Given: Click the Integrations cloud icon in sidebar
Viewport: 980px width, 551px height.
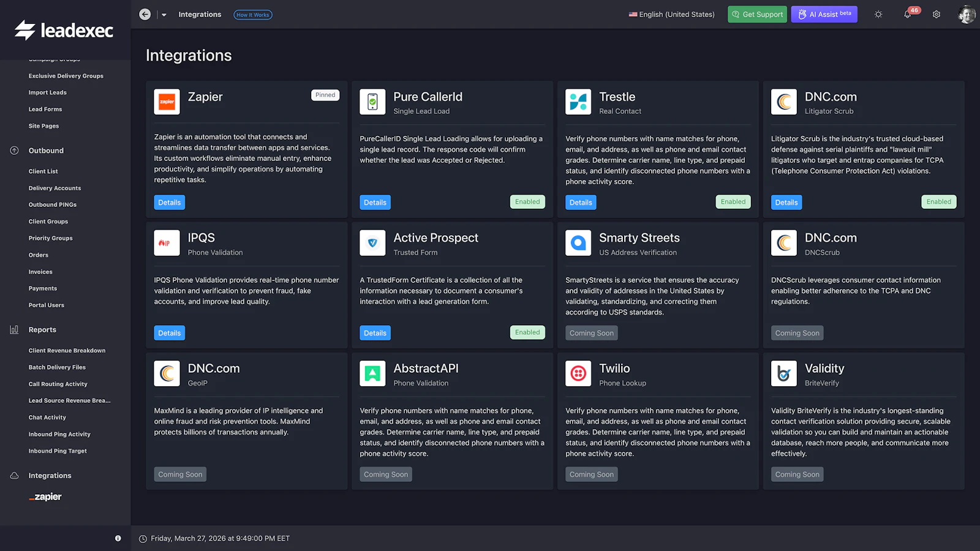Looking at the screenshot, I should [x=14, y=476].
